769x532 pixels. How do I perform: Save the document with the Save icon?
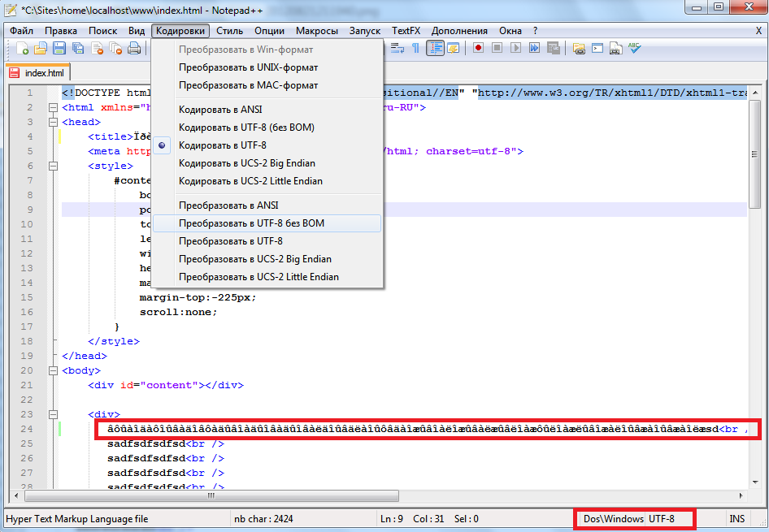pyautogui.click(x=59, y=48)
